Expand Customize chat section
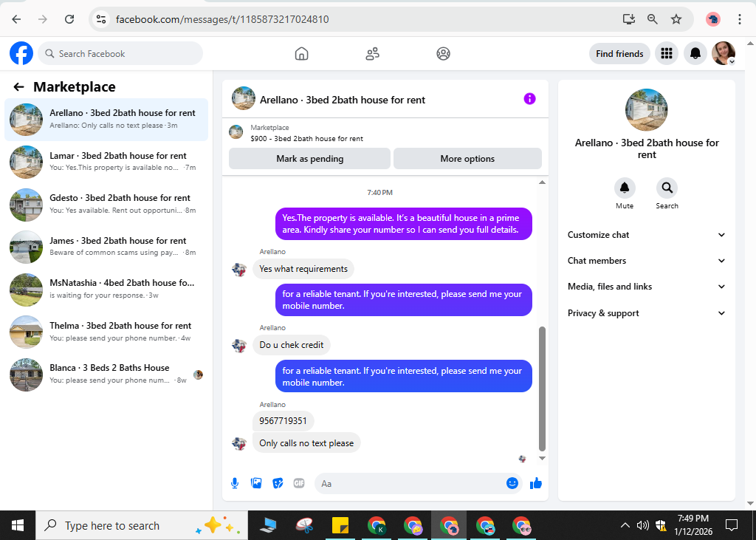Image resolution: width=756 pixels, height=540 pixels. [646, 235]
